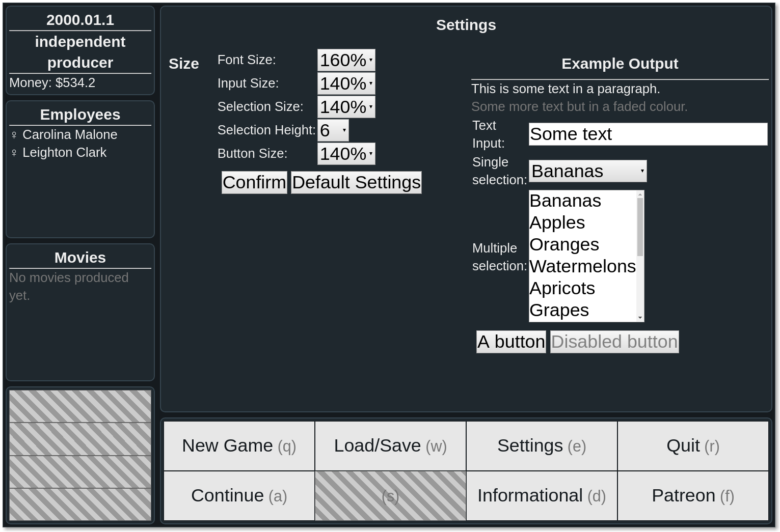This screenshot has height=532, width=780.
Task: Click into the Text Input field
Action: pyautogui.click(x=648, y=134)
